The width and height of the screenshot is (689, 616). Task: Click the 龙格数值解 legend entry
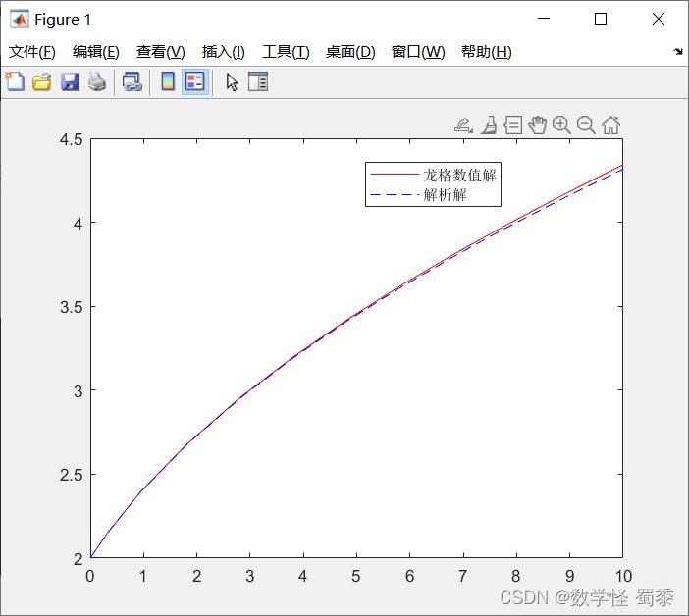coord(433,176)
